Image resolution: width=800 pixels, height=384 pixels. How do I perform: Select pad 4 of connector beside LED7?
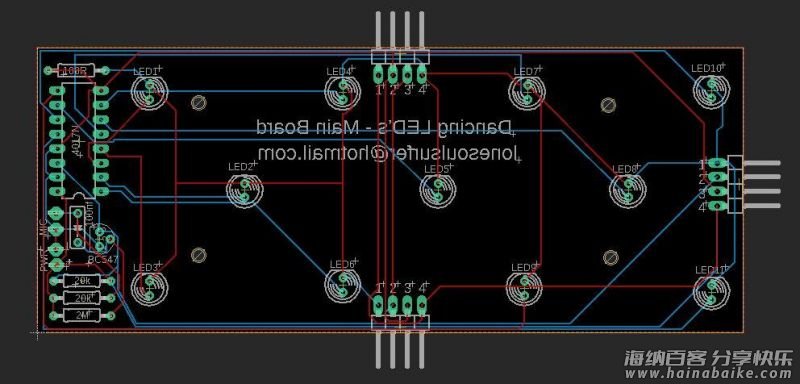point(421,75)
